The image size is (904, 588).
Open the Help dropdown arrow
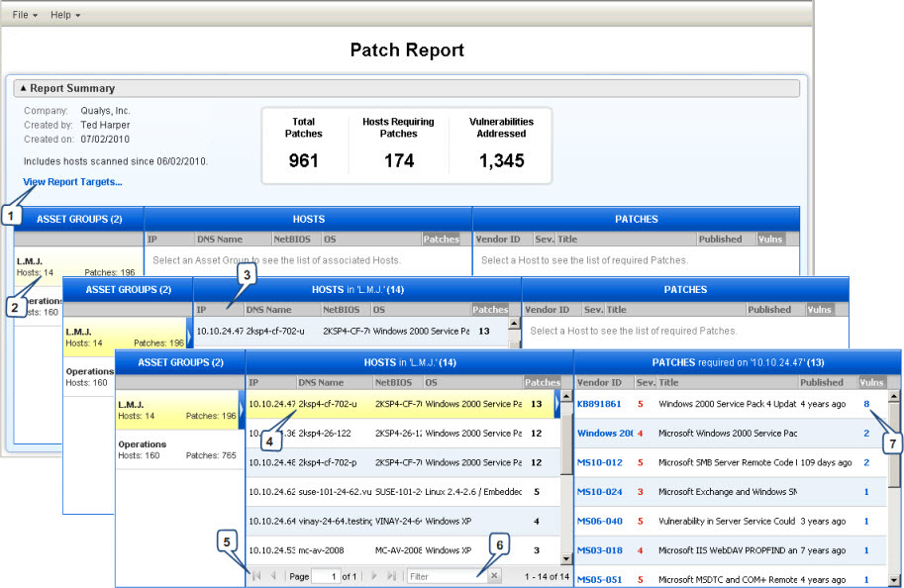77,14
